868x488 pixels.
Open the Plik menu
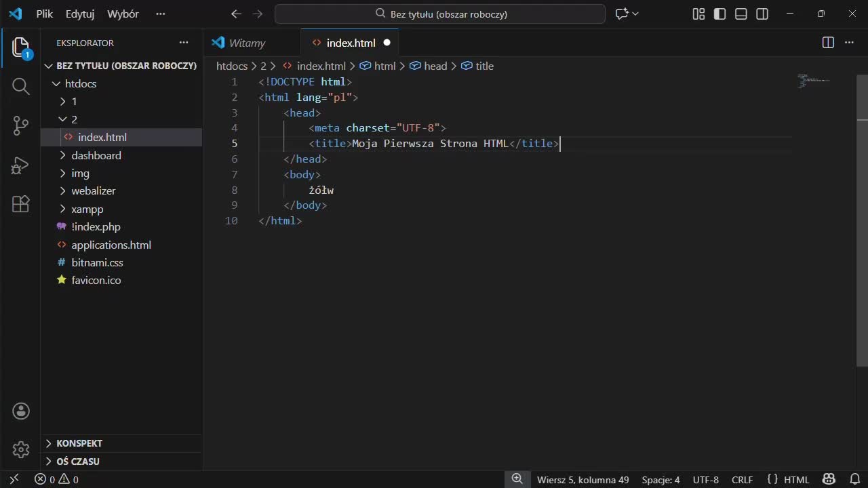[x=44, y=14]
